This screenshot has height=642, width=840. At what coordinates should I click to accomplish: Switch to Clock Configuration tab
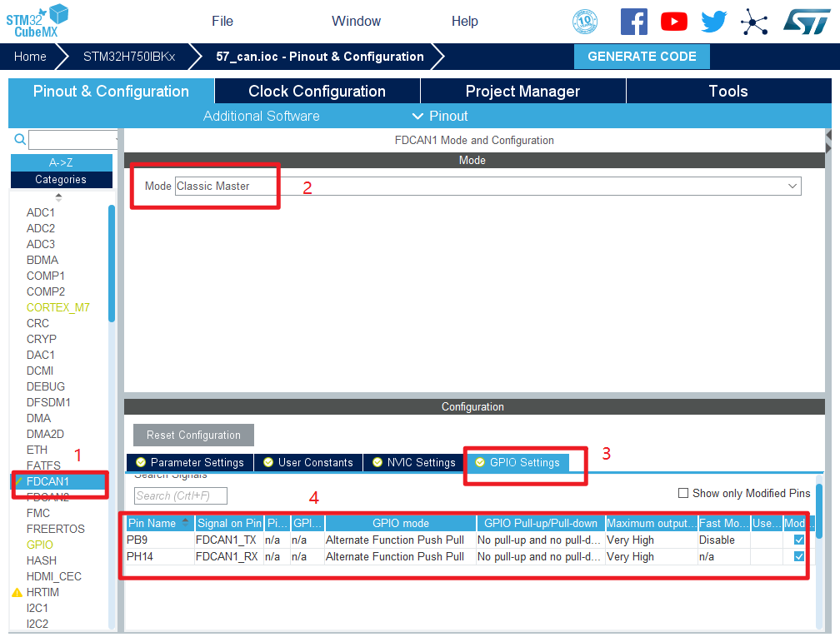(317, 92)
